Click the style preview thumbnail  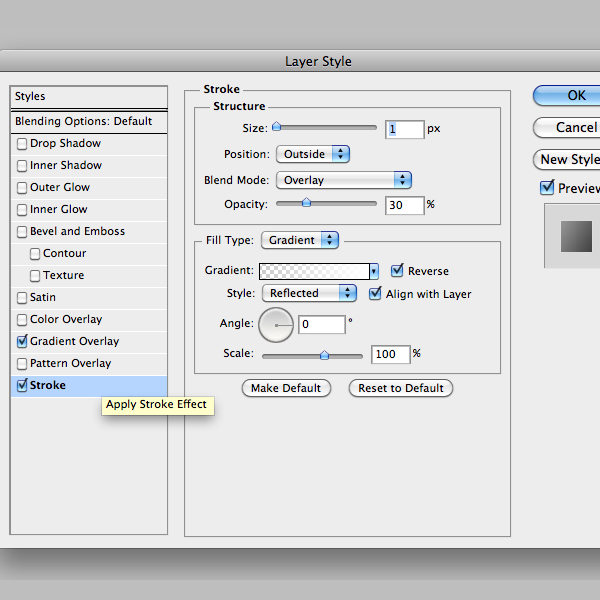tap(576, 236)
